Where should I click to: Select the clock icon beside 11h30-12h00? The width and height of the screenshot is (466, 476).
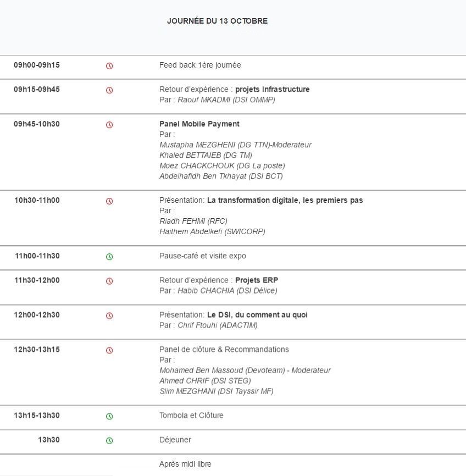(109, 281)
